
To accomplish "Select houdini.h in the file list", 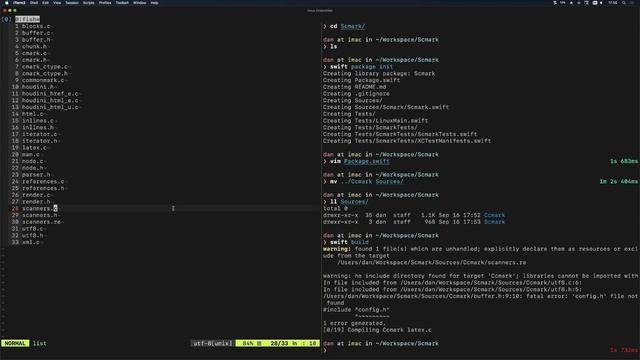I will [38, 87].
